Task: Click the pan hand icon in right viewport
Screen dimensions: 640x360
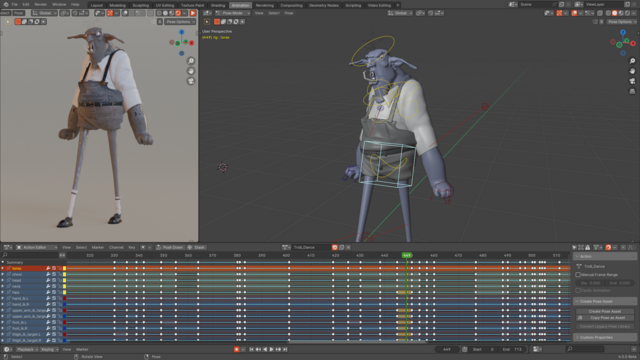Action: (x=632, y=71)
